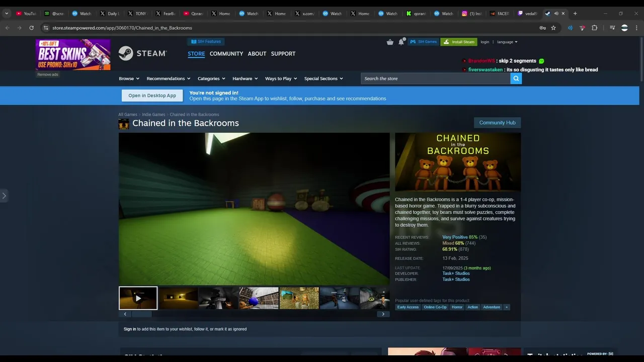
Task: Expand Special Sections dropdown
Action: [x=324, y=78]
